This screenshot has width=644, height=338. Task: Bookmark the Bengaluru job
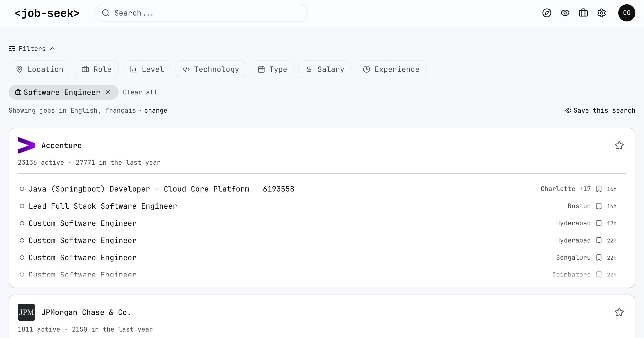(x=599, y=258)
